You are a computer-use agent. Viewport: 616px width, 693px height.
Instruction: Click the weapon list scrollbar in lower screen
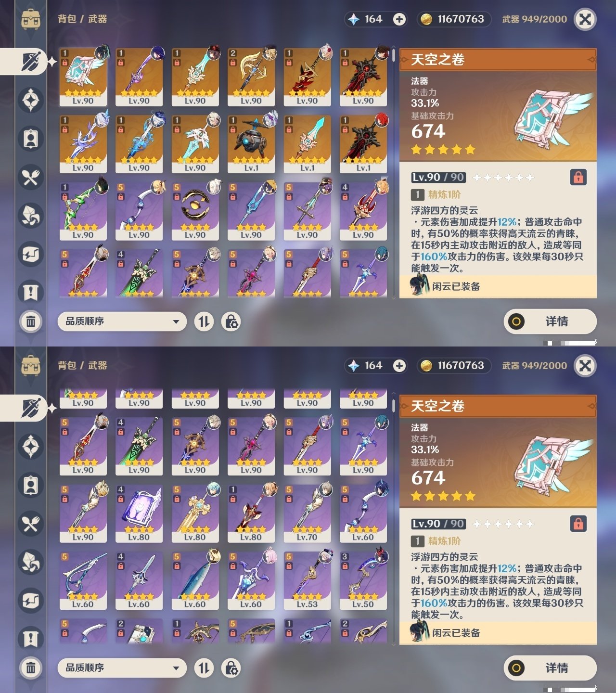[394, 517]
